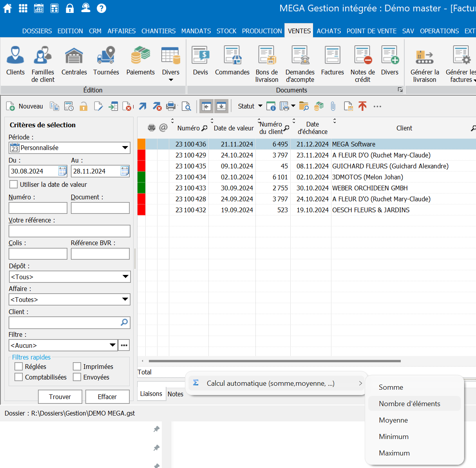Enable Utiliser la date de valeur checkbox
Screen dimensions: 476x468
(14, 184)
